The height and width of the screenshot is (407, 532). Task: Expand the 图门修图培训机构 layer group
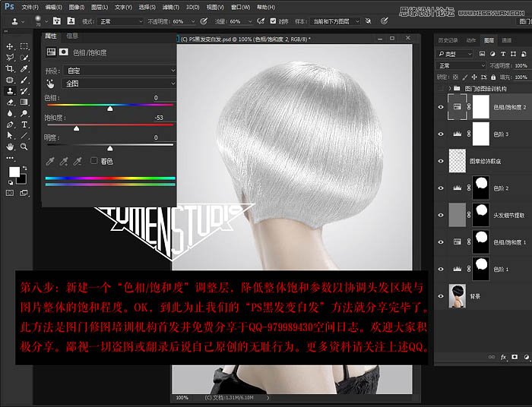point(450,88)
